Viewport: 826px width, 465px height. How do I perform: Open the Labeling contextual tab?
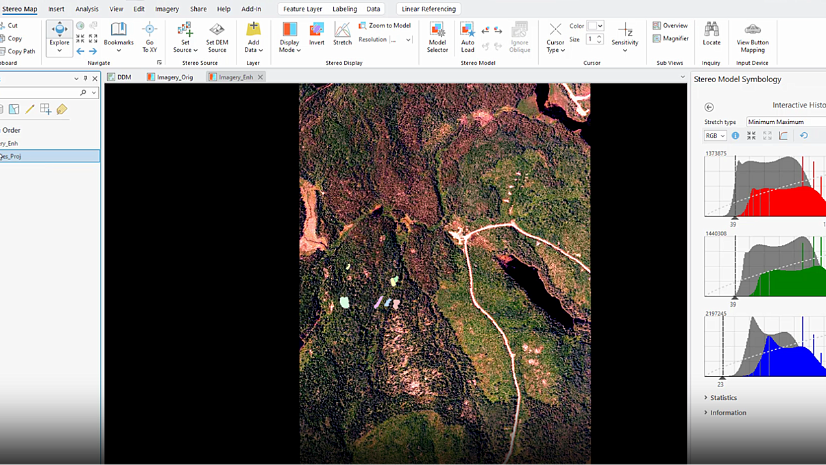(x=345, y=9)
